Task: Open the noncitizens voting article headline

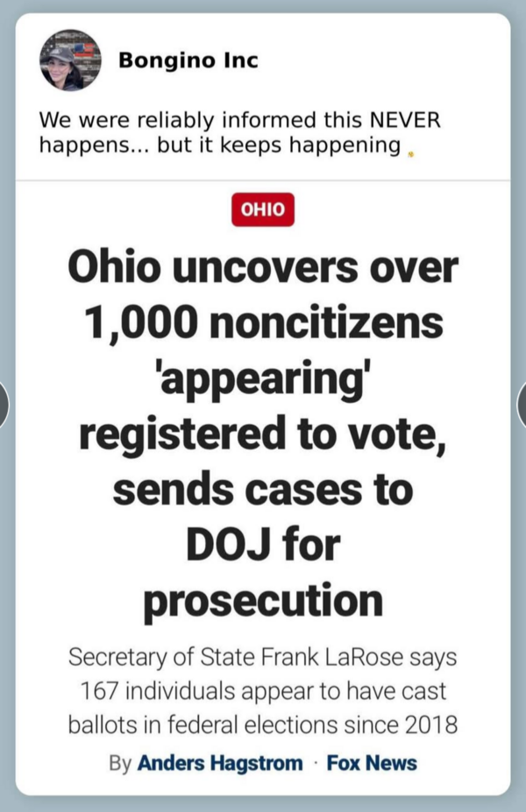Action: (x=263, y=433)
